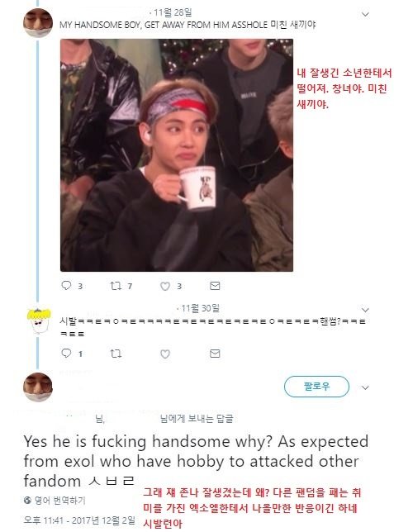
Task: Follow the user with the 팔로우 button
Action: coord(316,387)
